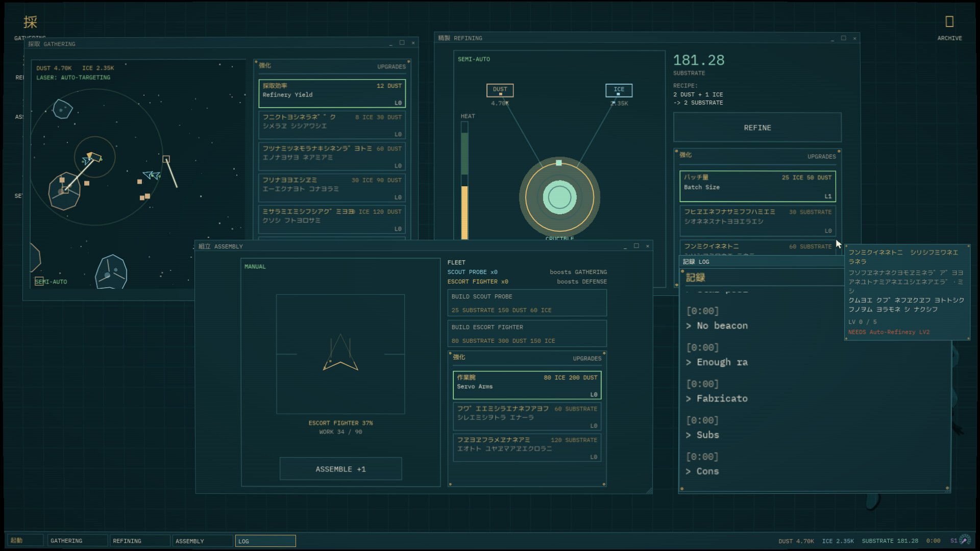
Task: Select the yellow mining ship in the Gathering field
Action: (94, 157)
